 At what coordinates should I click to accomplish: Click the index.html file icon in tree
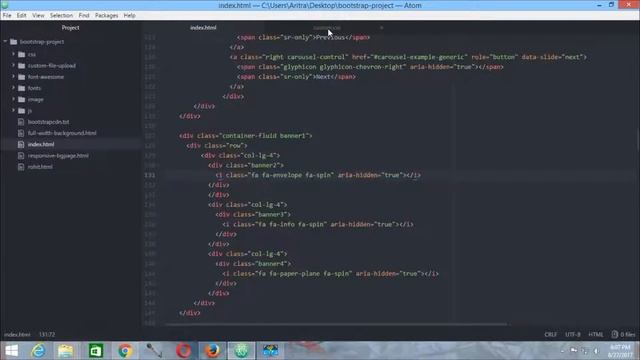(x=21, y=144)
